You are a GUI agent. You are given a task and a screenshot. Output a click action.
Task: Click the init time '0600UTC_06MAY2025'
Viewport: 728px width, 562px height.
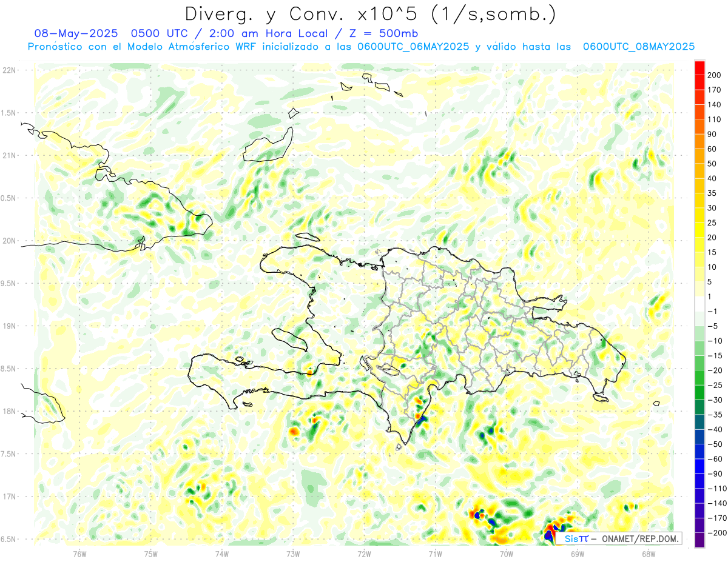413,47
